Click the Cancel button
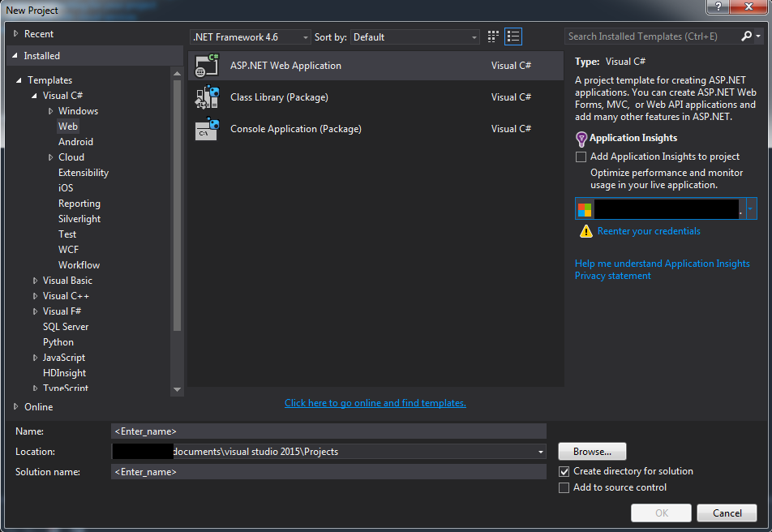The image size is (772, 532). [x=727, y=513]
